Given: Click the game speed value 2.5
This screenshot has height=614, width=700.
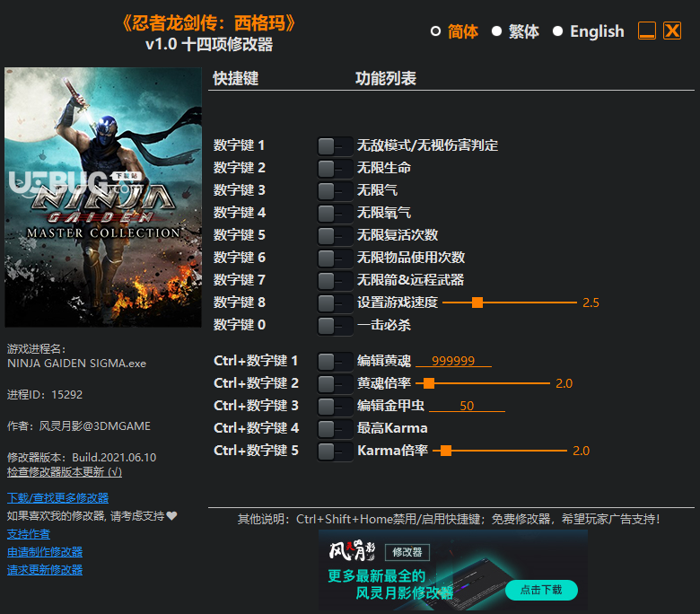Looking at the screenshot, I should pyautogui.click(x=591, y=303).
